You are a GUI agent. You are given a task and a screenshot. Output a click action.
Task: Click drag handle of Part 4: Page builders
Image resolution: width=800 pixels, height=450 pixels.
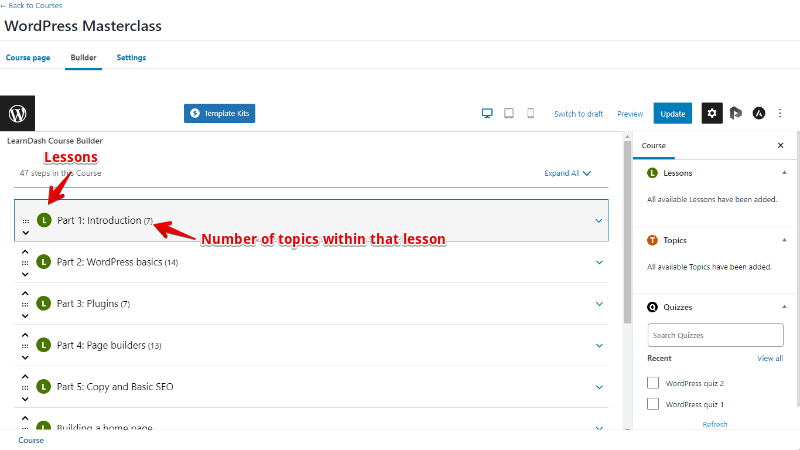25,346
